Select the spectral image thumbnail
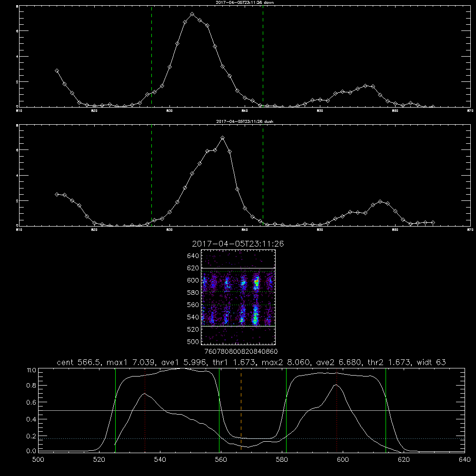Screen dimensions: 476x476 238,297
